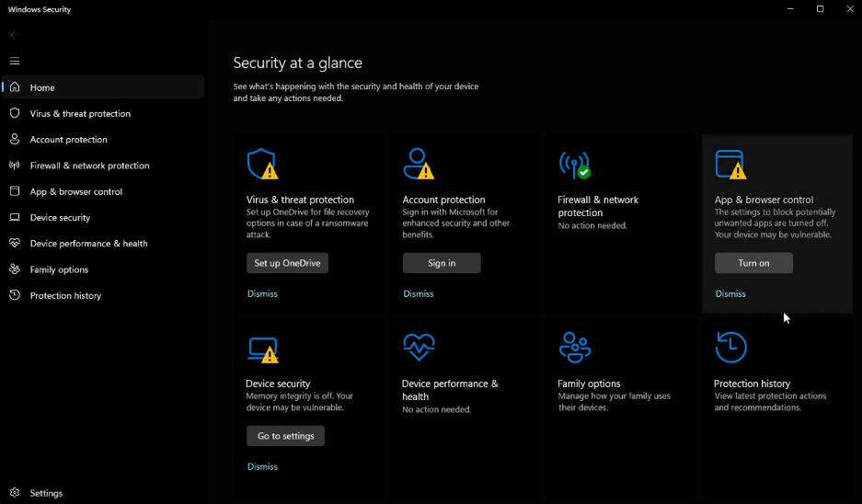Click the Account protection tile title

(443, 200)
